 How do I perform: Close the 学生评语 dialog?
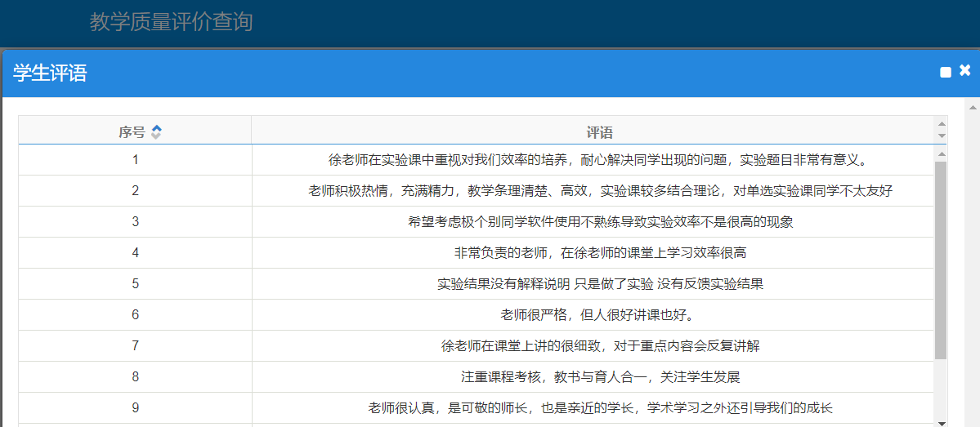(x=964, y=71)
